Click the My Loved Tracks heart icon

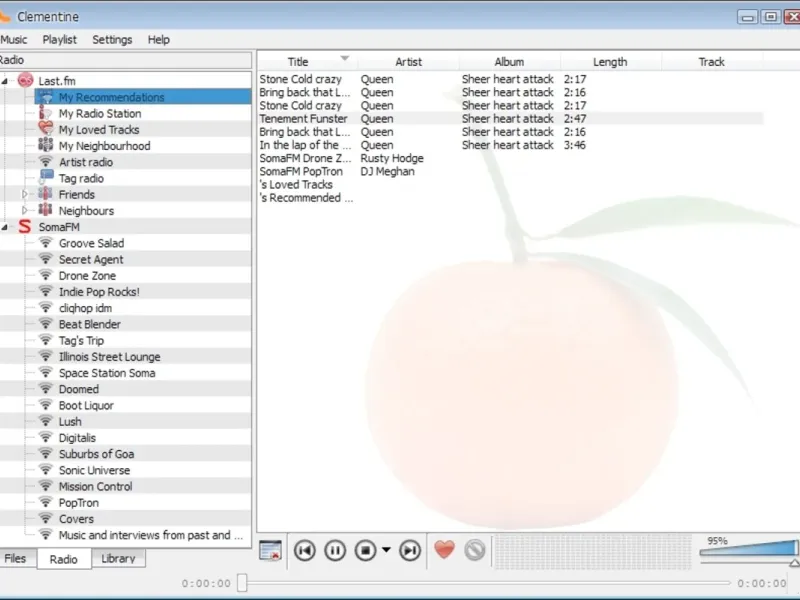tap(45, 129)
